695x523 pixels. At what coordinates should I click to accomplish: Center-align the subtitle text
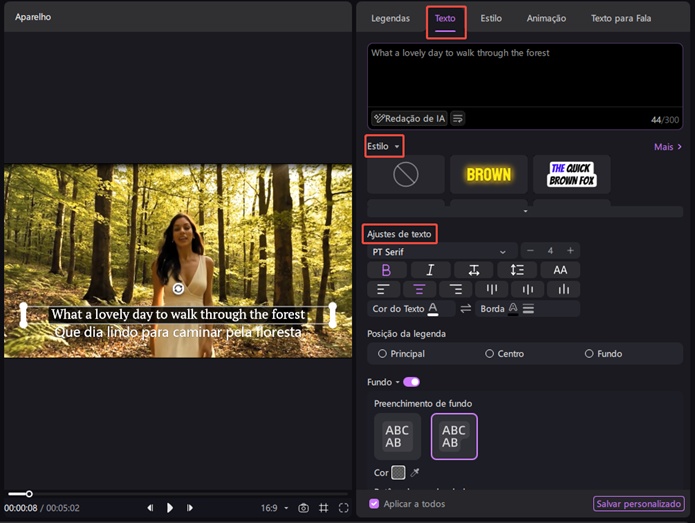pyautogui.click(x=419, y=289)
